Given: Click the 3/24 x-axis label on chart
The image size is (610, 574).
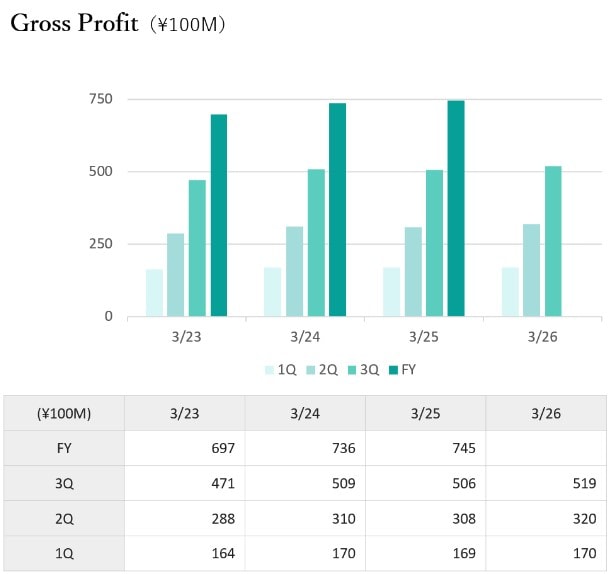Looking at the screenshot, I should 305,337.
